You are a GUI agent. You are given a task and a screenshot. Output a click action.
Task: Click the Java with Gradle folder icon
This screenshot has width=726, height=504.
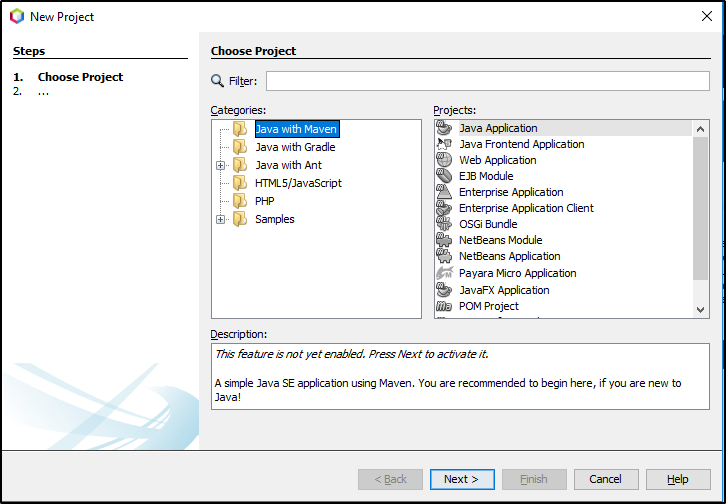tap(240, 147)
